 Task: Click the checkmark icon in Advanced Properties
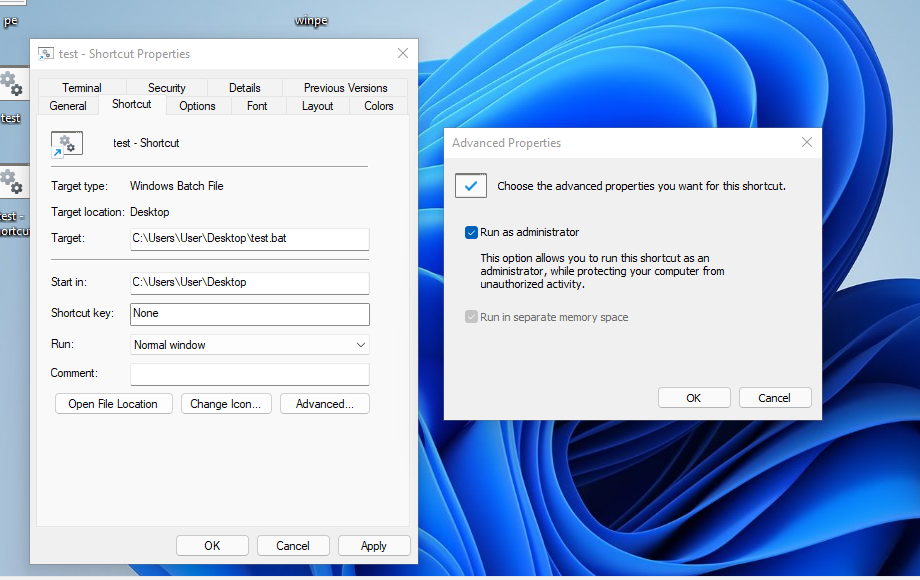pyautogui.click(x=471, y=186)
